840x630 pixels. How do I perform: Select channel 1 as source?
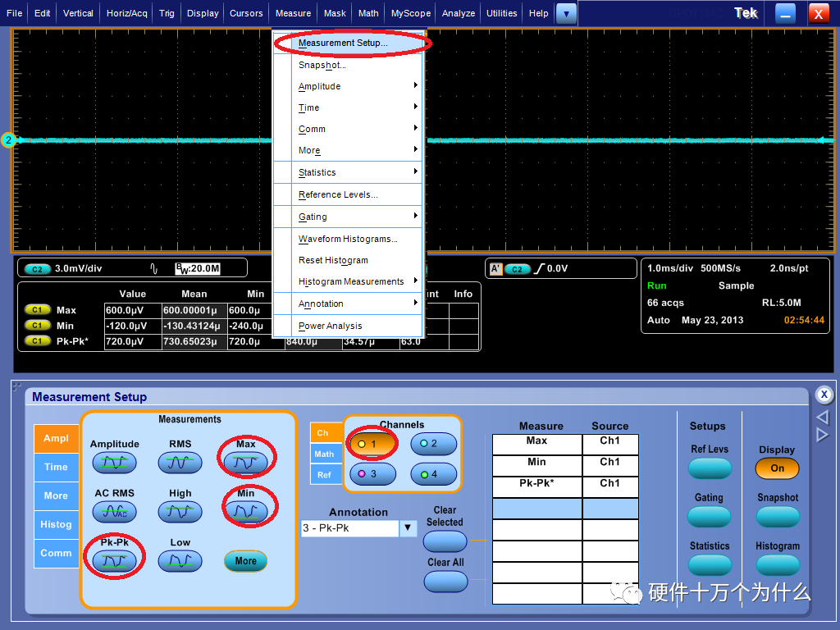coord(372,444)
